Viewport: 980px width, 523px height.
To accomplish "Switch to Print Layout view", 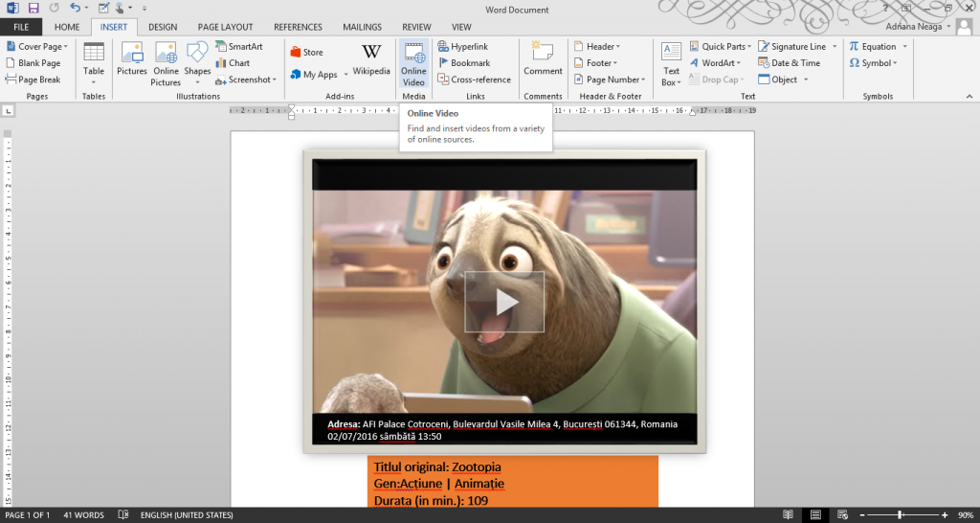I will click(815, 515).
